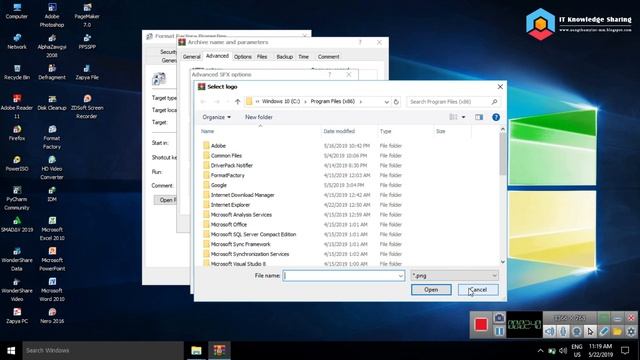Select the FormatFactory folder
This screenshot has width=640, height=360.
point(227,175)
